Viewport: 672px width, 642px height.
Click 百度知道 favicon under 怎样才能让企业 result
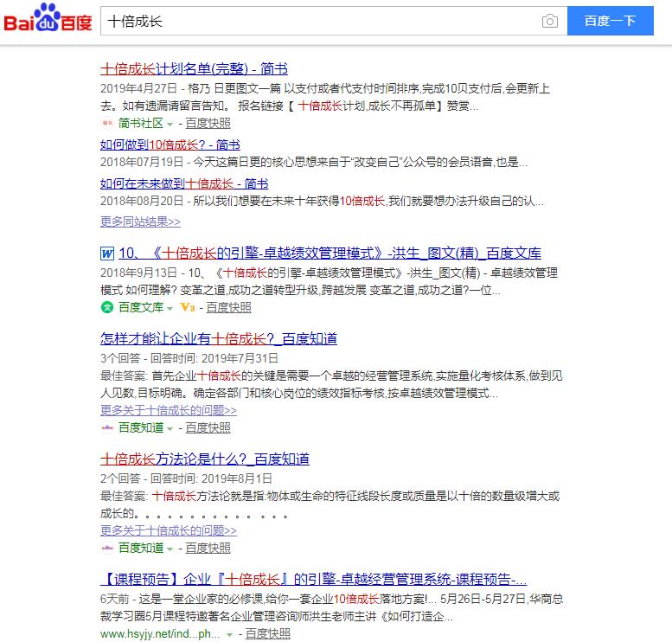coord(107,427)
